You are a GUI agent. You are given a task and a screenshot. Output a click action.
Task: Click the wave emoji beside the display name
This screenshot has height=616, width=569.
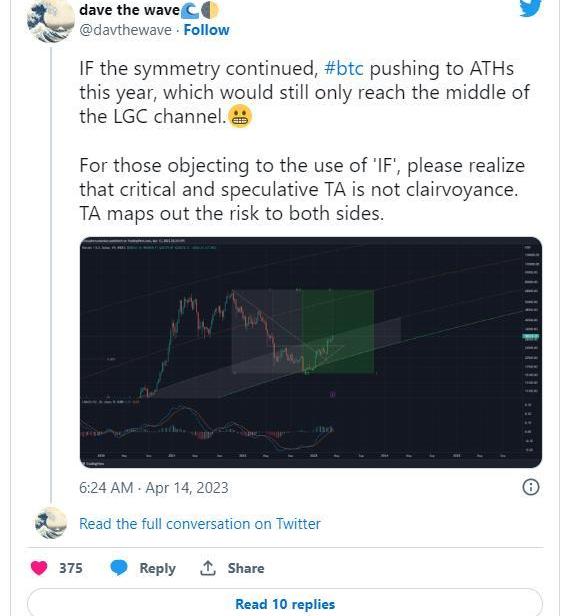190,11
